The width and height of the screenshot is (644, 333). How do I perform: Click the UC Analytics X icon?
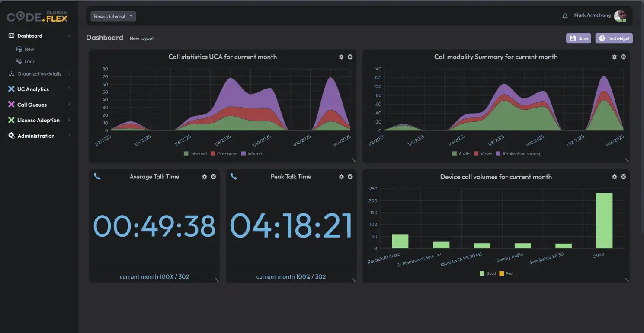pos(11,89)
